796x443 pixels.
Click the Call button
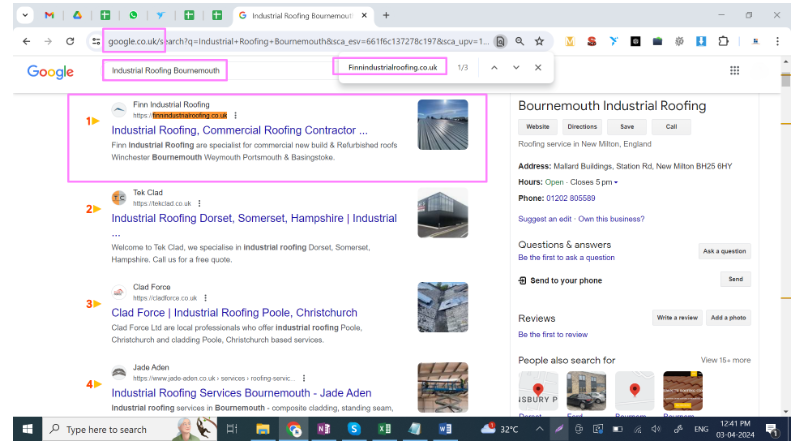[x=671, y=126]
